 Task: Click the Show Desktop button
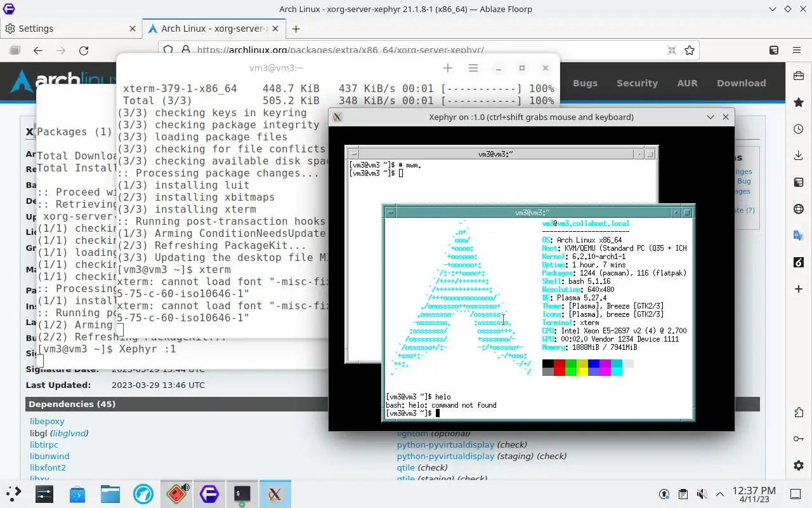795,494
